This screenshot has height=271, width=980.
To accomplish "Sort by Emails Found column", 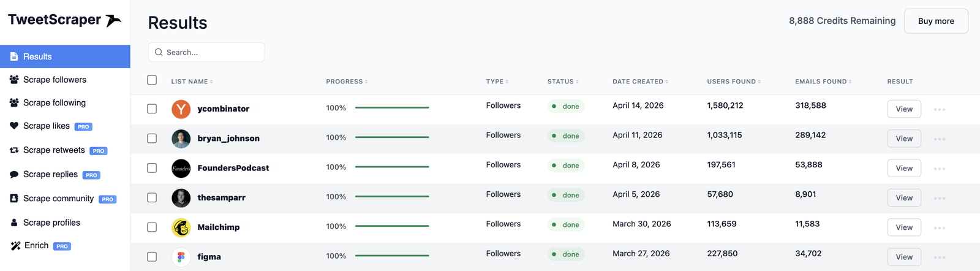I will pos(823,82).
